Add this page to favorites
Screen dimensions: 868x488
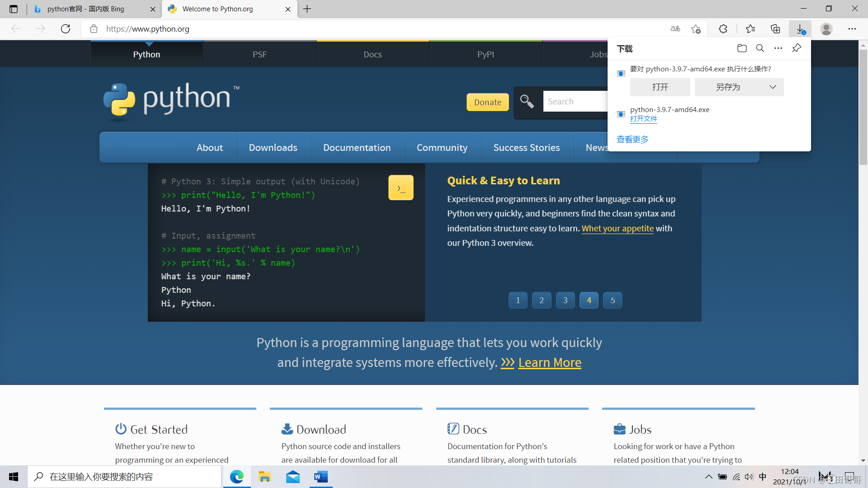pos(696,28)
